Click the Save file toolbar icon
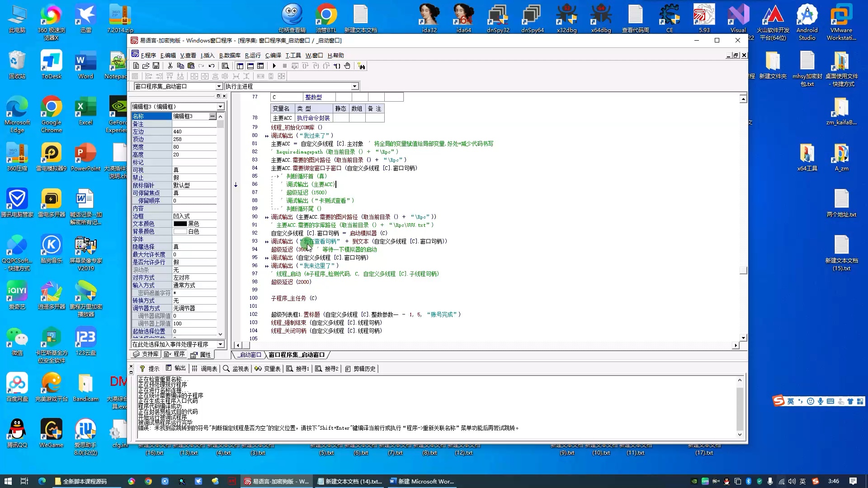 [157, 66]
